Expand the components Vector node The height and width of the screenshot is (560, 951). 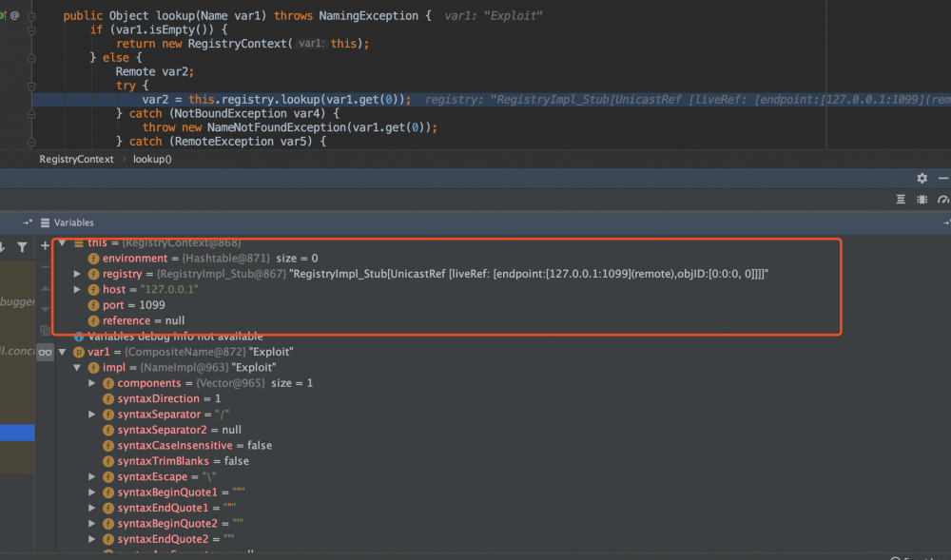click(91, 383)
